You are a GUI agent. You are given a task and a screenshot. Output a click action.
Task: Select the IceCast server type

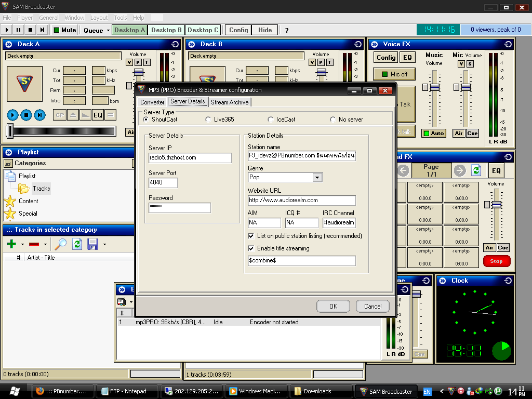click(x=271, y=119)
